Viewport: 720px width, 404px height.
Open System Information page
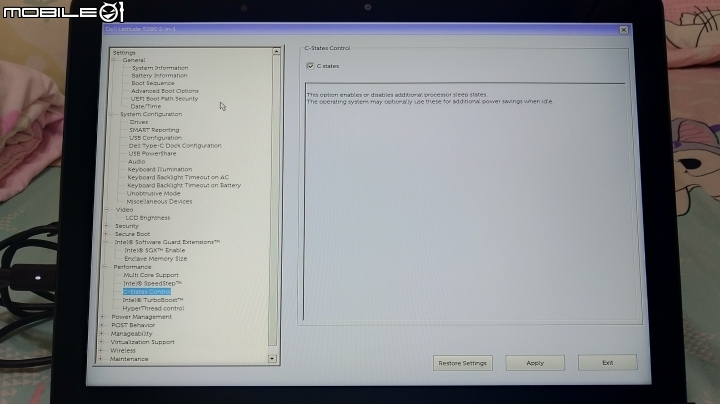(x=160, y=68)
